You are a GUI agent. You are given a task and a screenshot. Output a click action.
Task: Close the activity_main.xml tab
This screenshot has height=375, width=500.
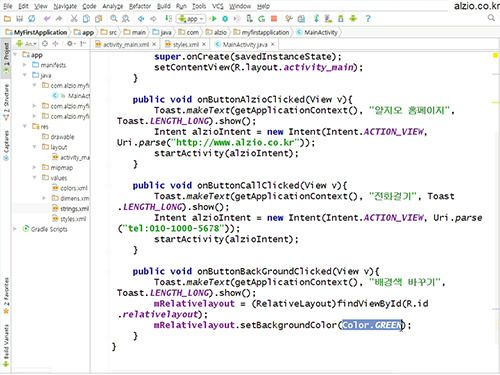pos(154,44)
